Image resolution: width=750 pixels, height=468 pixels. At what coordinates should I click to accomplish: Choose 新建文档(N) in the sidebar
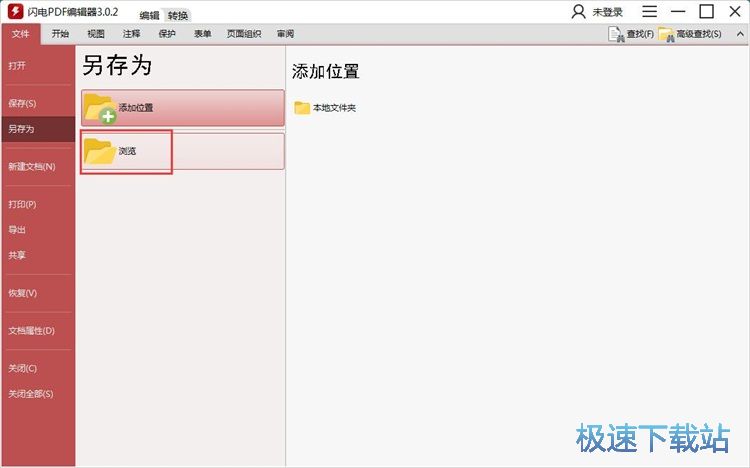(x=38, y=167)
